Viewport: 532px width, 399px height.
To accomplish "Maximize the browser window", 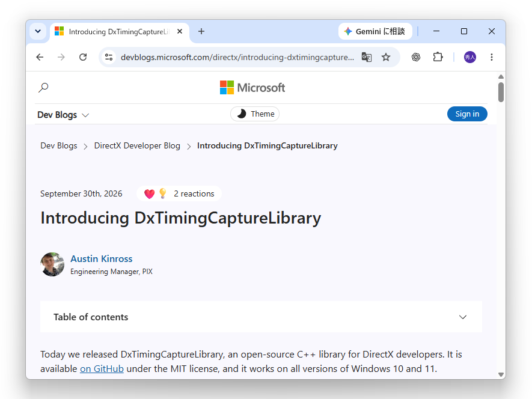I will 464,31.
